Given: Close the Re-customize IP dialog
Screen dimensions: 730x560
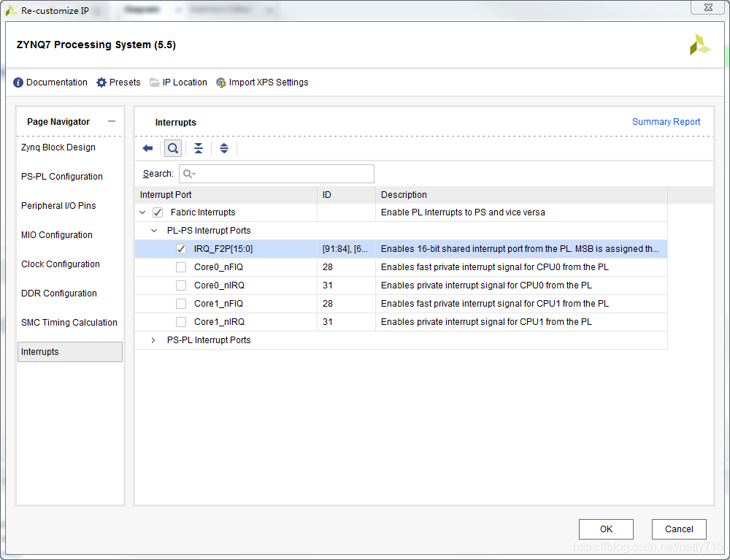Looking at the screenshot, I should point(708,7).
